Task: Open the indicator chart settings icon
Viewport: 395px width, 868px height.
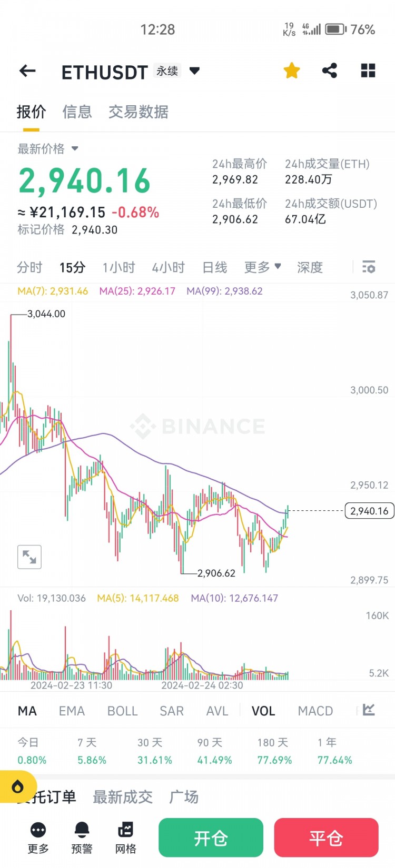Action: (369, 710)
